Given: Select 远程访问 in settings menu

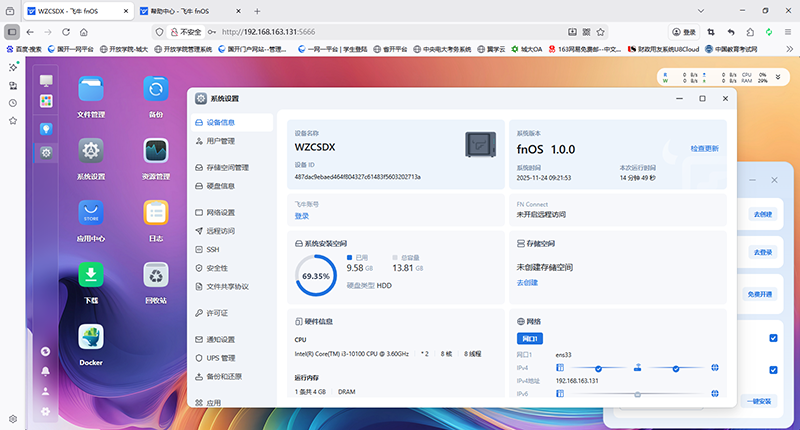Looking at the screenshot, I should coord(232,231).
